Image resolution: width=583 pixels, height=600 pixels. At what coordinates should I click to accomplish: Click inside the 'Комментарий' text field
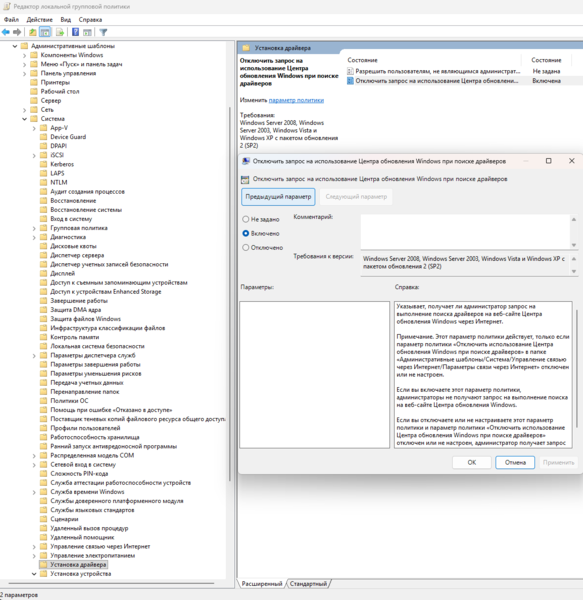click(465, 232)
